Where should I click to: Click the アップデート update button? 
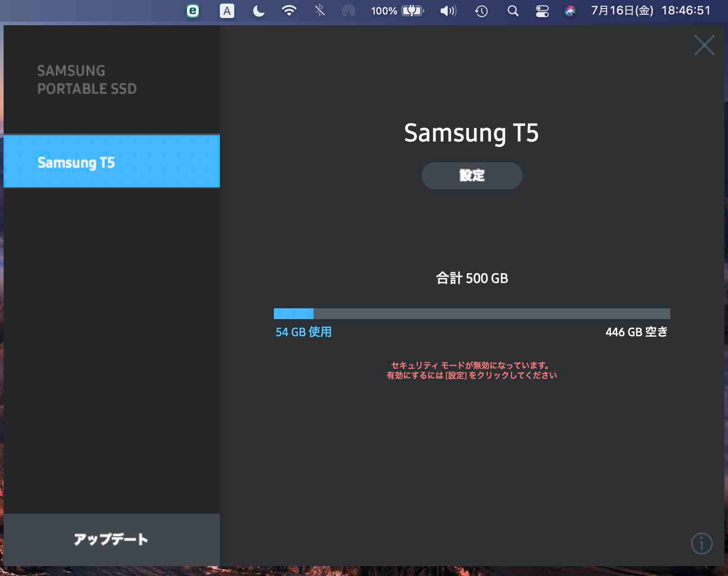pyautogui.click(x=111, y=539)
